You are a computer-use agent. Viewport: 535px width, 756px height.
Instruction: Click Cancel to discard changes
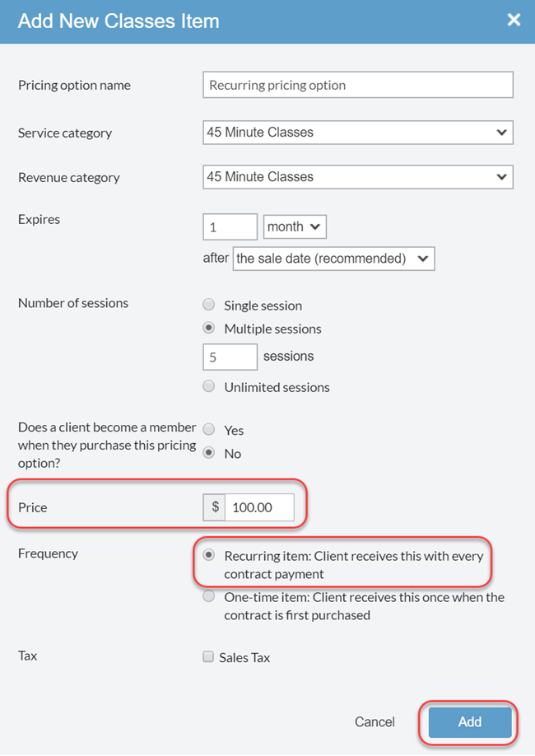click(374, 721)
